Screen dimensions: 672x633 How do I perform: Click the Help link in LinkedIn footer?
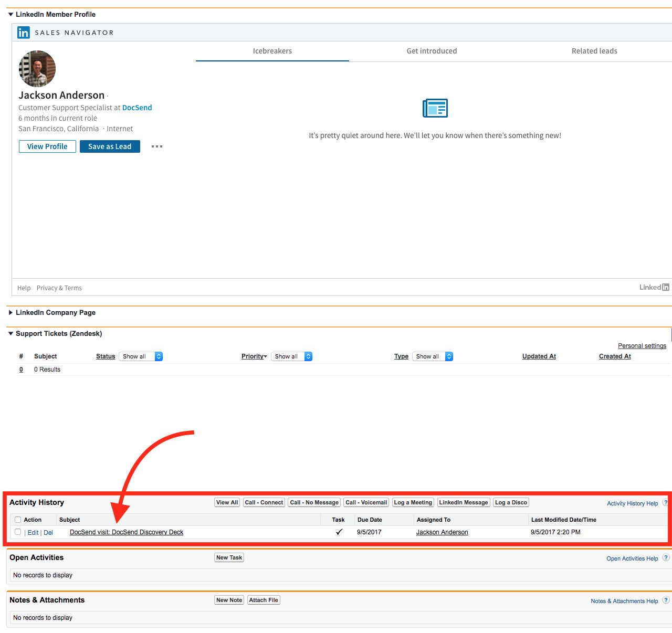(24, 288)
